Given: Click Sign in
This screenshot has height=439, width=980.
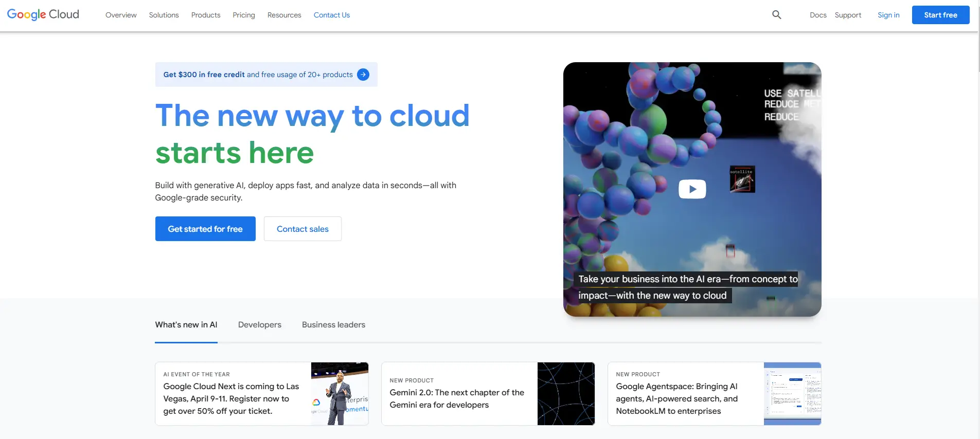Looking at the screenshot, I should (x=888, y=15).
